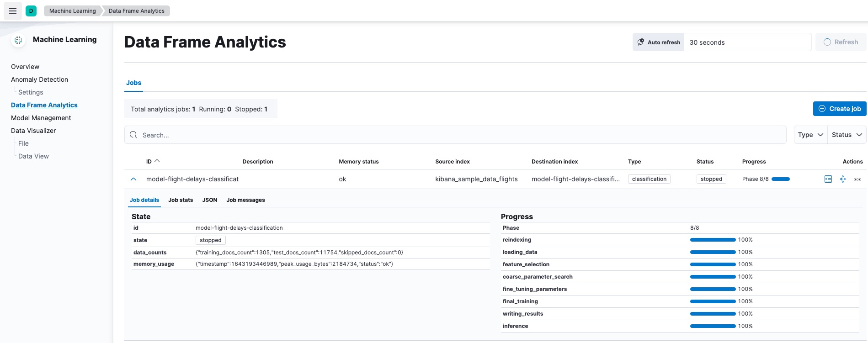
Task: Collapse the model-flight-delays job row
Action: (133, 179)
